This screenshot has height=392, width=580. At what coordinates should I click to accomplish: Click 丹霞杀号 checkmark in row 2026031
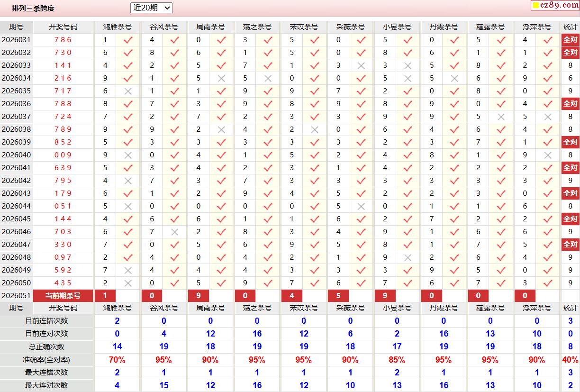pos(454,40)
